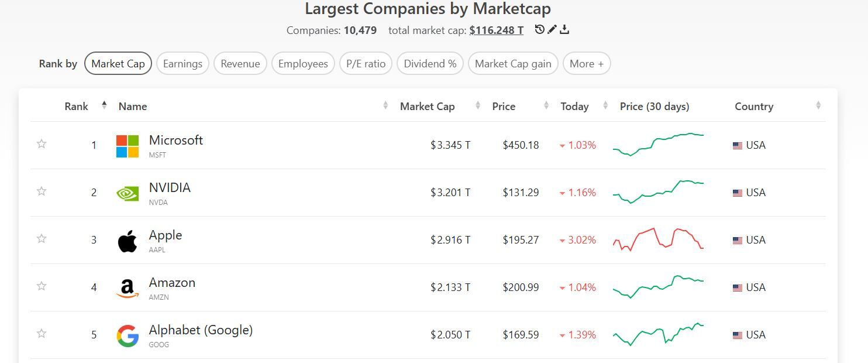Rank companies by Dividend %
This screenshot has width=868, height=363.
pos(430,64)
